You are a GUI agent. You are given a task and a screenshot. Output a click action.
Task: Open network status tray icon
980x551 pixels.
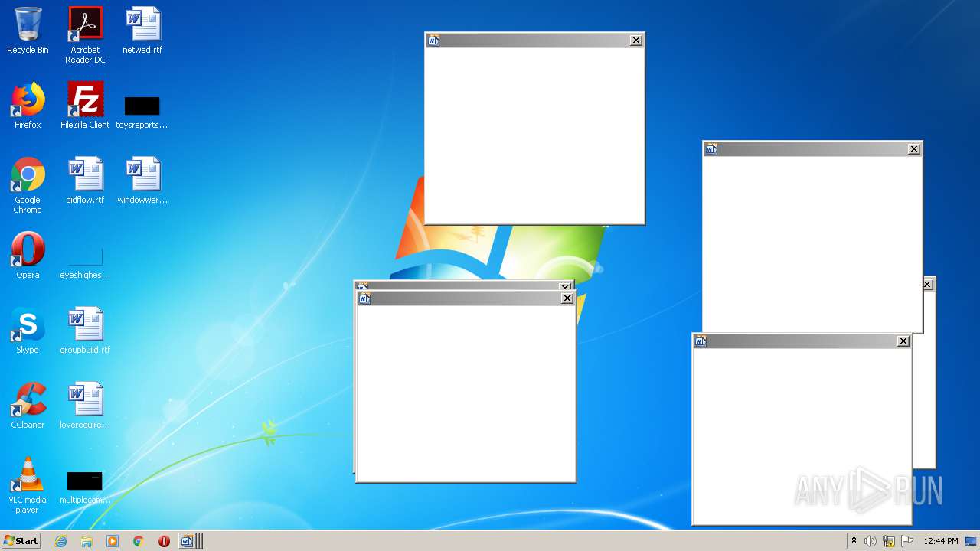(889, 541)
